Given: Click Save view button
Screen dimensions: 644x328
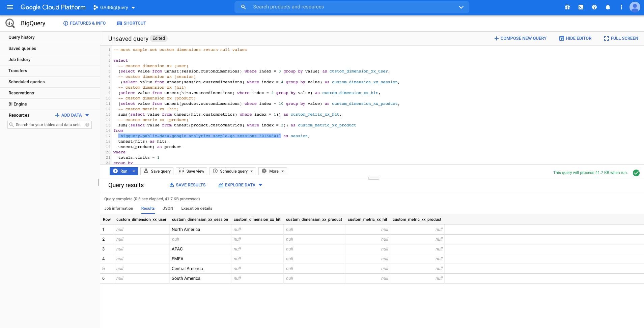Looking at the screenshot, I should point(192,171).
